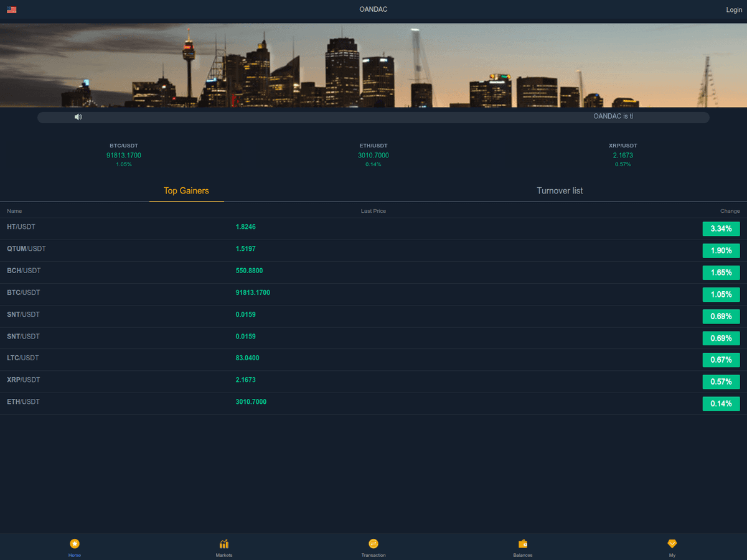
Task: Click last price 1.8246
Action: [246, 227]
